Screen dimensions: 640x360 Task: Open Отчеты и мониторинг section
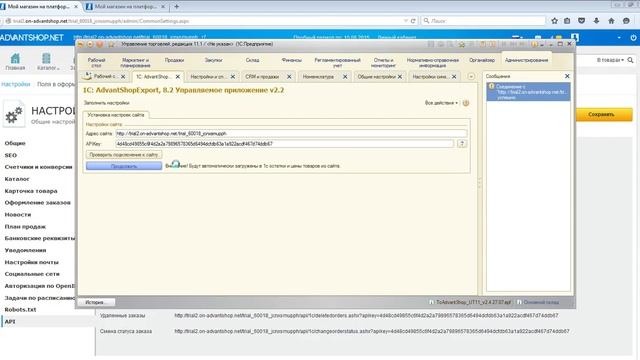383,62
